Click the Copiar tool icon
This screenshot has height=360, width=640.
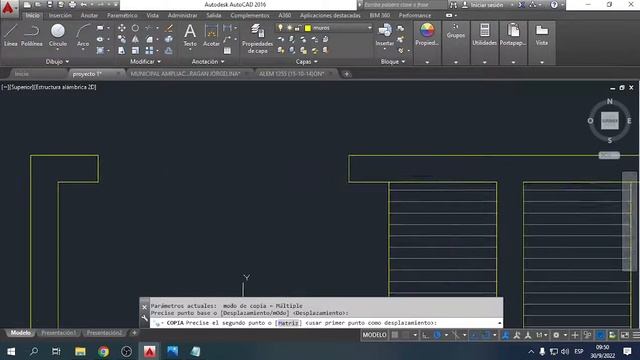pyautogui.click(x=122, y=39)
